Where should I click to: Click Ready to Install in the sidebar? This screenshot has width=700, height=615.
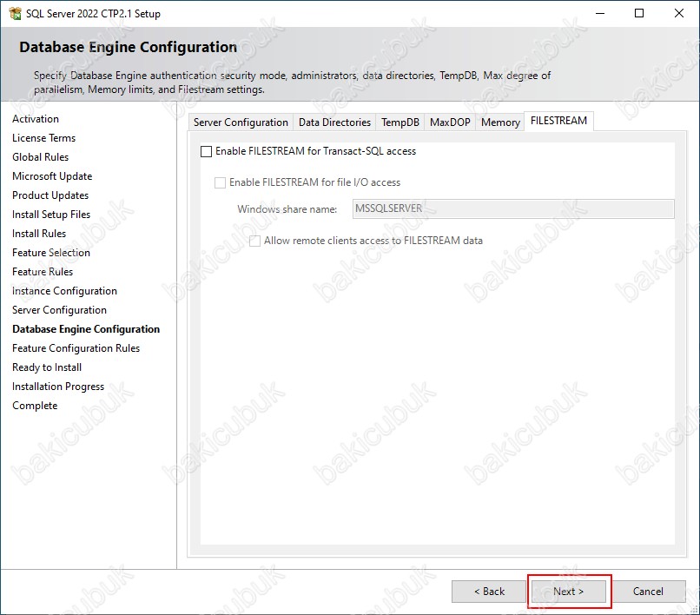click(47, 367)
